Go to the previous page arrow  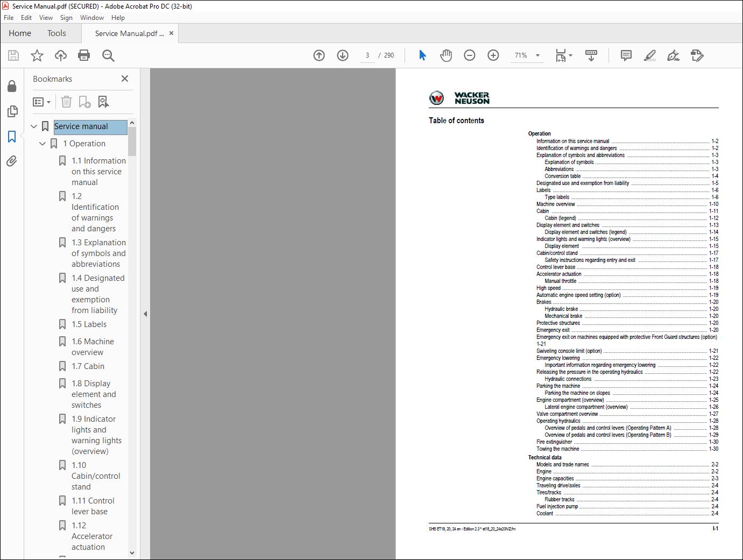(x=319, y=55)
